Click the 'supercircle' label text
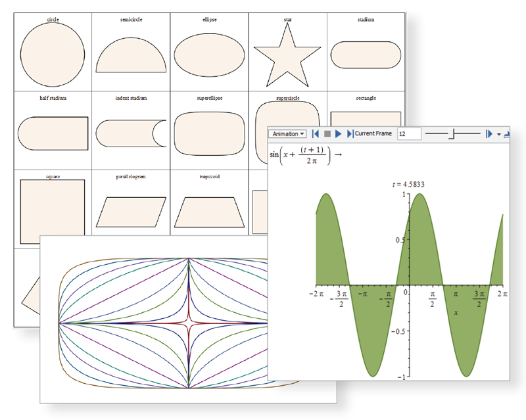The image size is (526, 420). click(287, 98)
